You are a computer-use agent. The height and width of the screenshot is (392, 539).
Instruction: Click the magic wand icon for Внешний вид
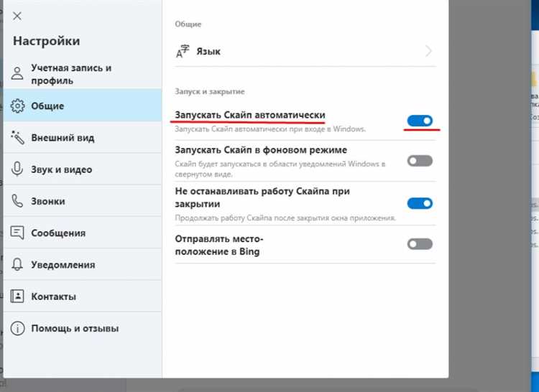(18, 138)
